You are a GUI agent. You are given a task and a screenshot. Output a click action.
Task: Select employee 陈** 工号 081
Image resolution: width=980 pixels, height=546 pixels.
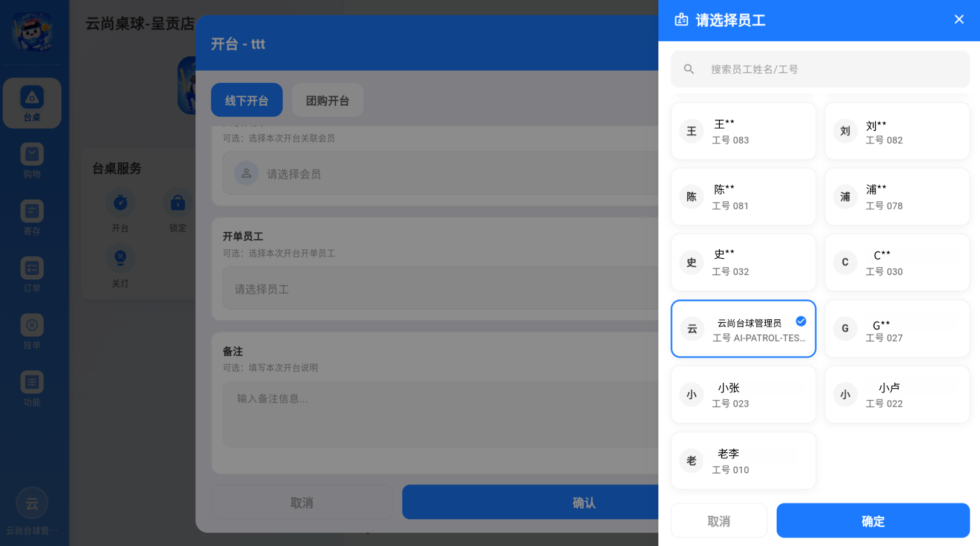click(x=743, y=197)
